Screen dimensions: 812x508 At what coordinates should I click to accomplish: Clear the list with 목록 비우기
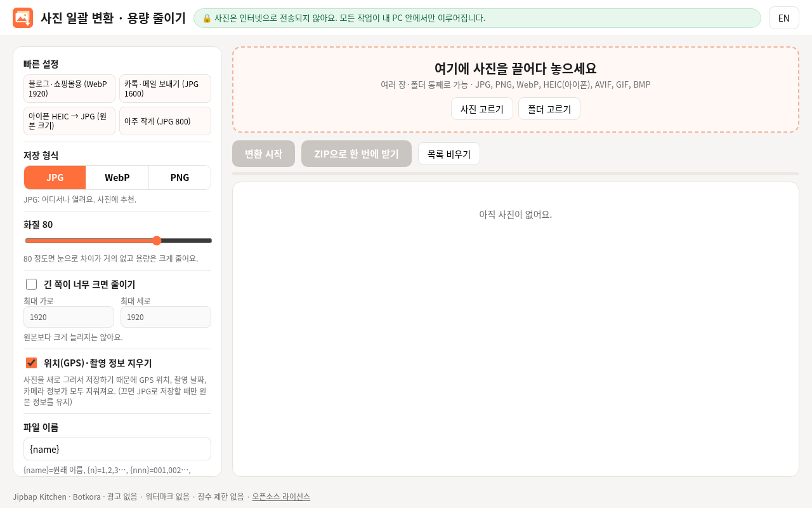[449, 154]
